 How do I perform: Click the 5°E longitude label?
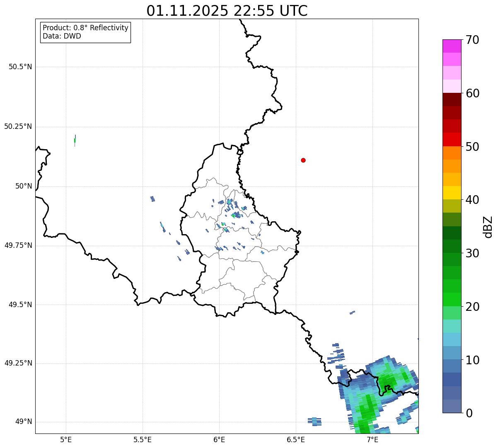coord(66,439)
